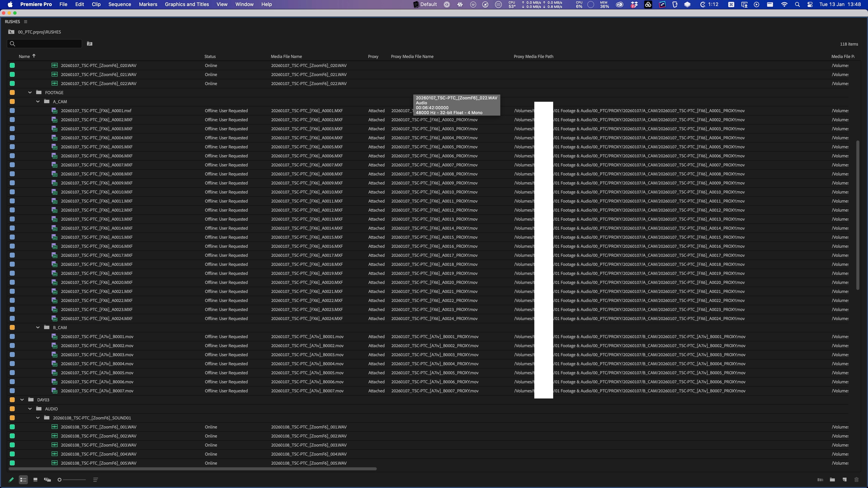This screenshot has width=868, height=488.
Task: Click the B_CAM bin folder icon
Action: [47, 327]
